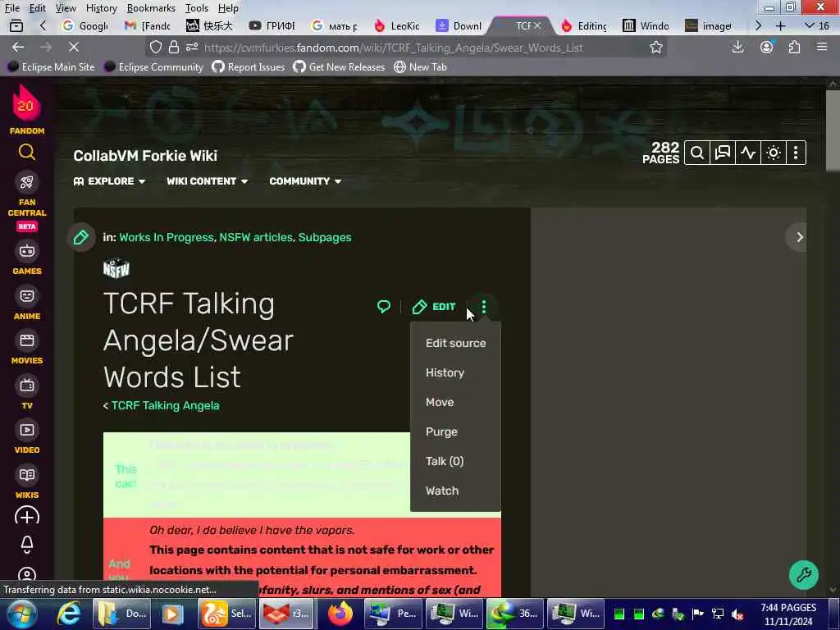Open the Fandom sidebar search icon
840x630 pixels.
pos(27,153)
